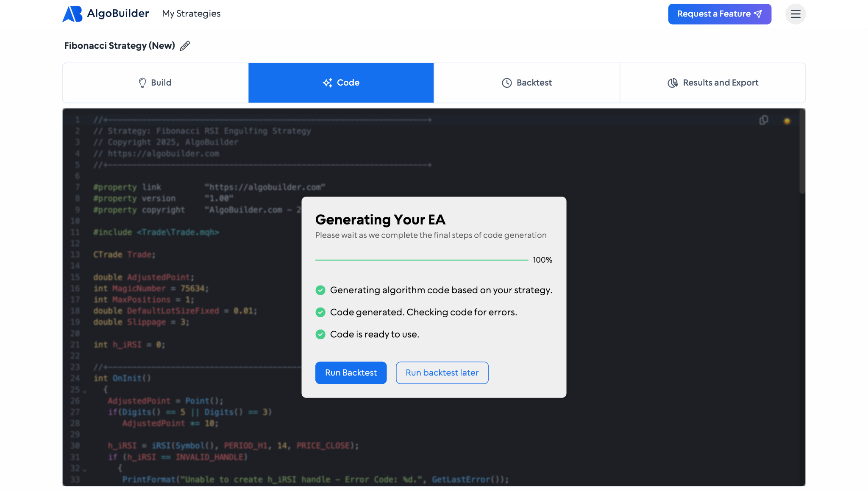The height and width of the screenshot is (491, 868).
Task: Click the Run Backtest button
Action: click(351, 373)
